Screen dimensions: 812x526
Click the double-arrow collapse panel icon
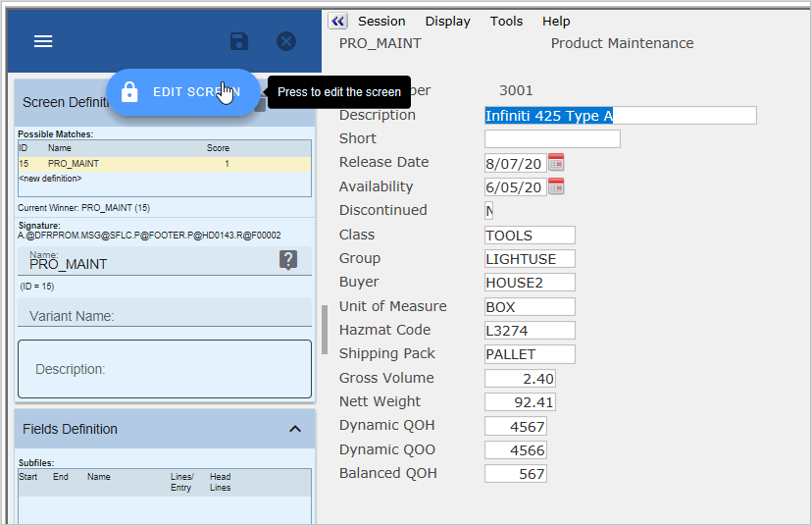click(x=337, y=21)
